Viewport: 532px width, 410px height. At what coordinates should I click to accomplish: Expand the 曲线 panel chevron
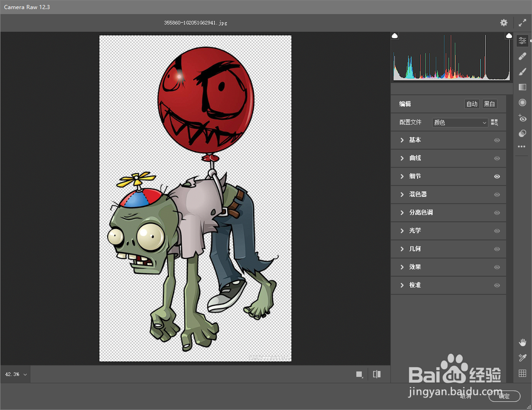(x=402, y=158)
